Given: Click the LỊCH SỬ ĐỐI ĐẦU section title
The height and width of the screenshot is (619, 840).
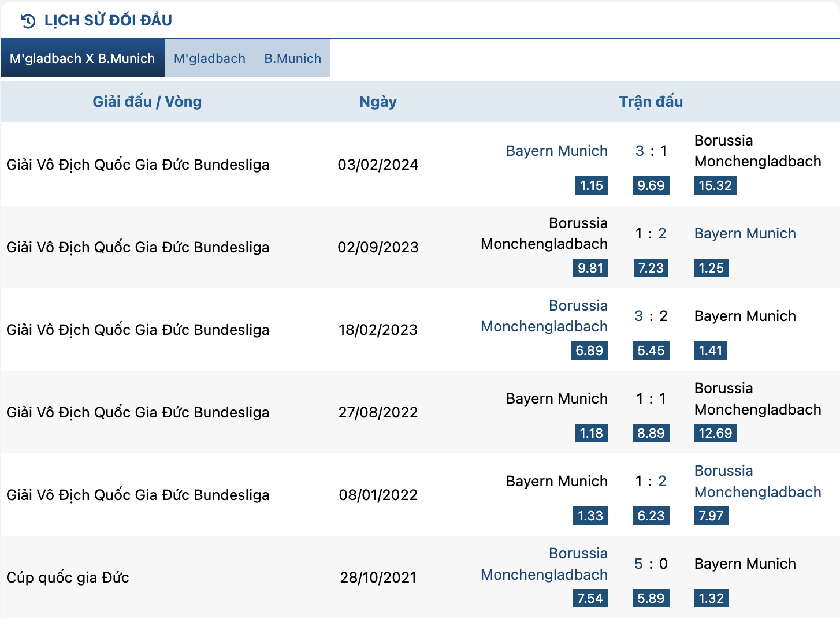Looking at the screenshot, I should click(108, 20).
